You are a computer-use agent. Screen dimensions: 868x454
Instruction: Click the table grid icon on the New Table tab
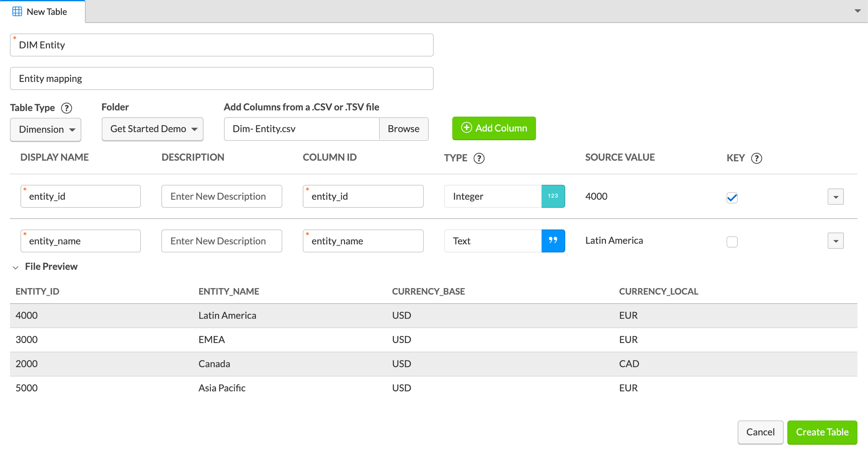click(x=18, y=11)
